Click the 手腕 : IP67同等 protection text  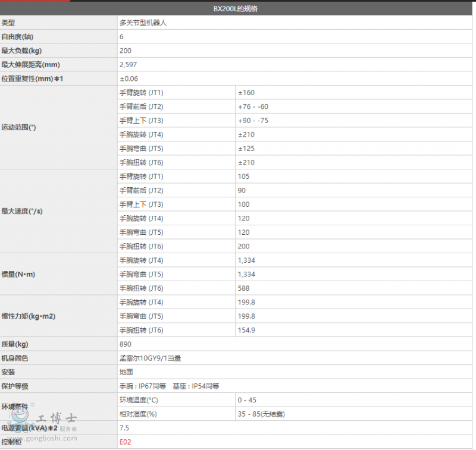143,386
